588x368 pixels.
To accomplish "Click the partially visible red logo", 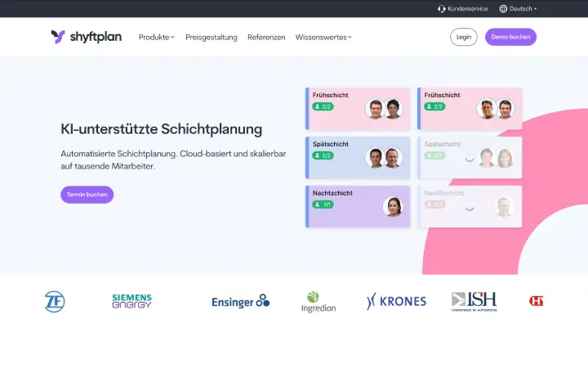I will 536,301.
